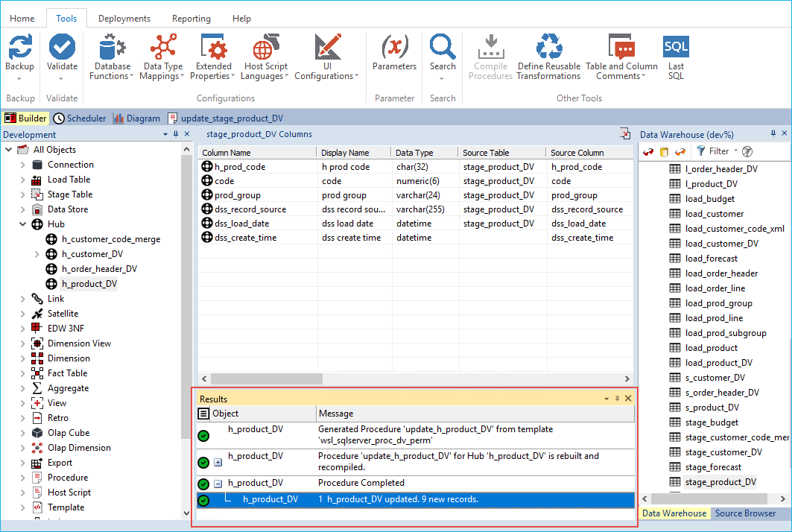Viewport: 792px width, 532px height.
Task: Collapse the Hub tree node
Action: 23,224
